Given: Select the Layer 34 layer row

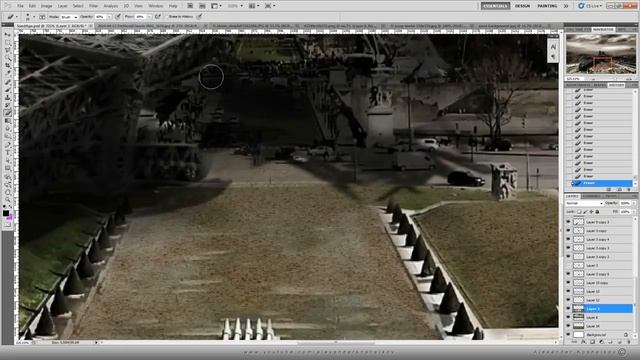Looking at the screenshot, I should (599, 326).
